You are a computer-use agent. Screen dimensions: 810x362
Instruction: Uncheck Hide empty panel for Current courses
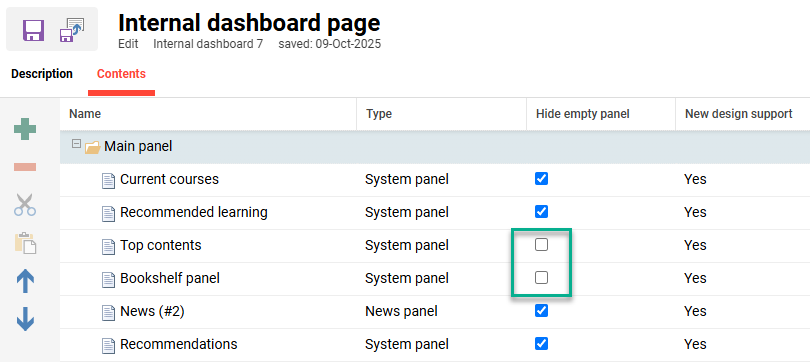point(541,179)
